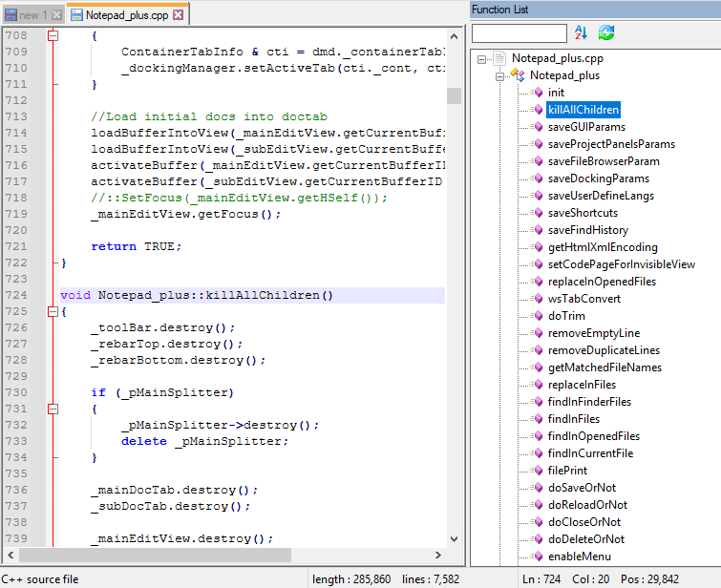This screenshot has width=721, height=588.
Task: Click the editor horizontal scroll thumb
Action: tap(155, 555)
